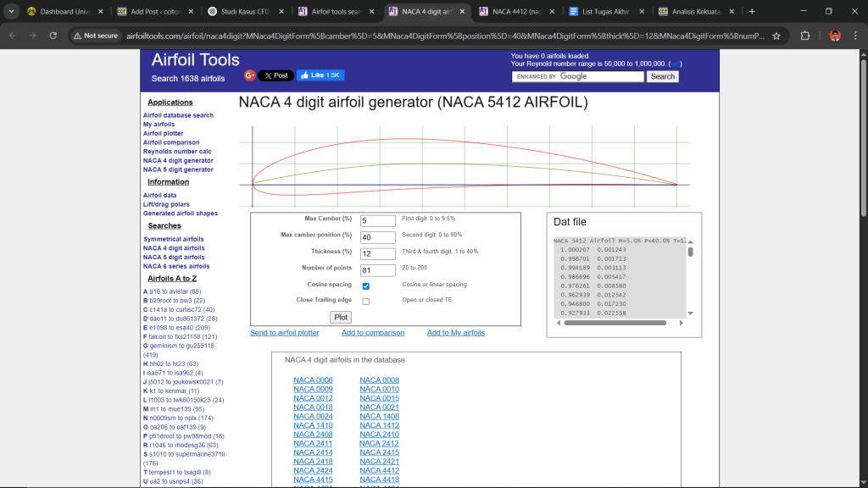
Task: Click the new tab plus icon
Action: pyautogui.click(x=752, y=12)
